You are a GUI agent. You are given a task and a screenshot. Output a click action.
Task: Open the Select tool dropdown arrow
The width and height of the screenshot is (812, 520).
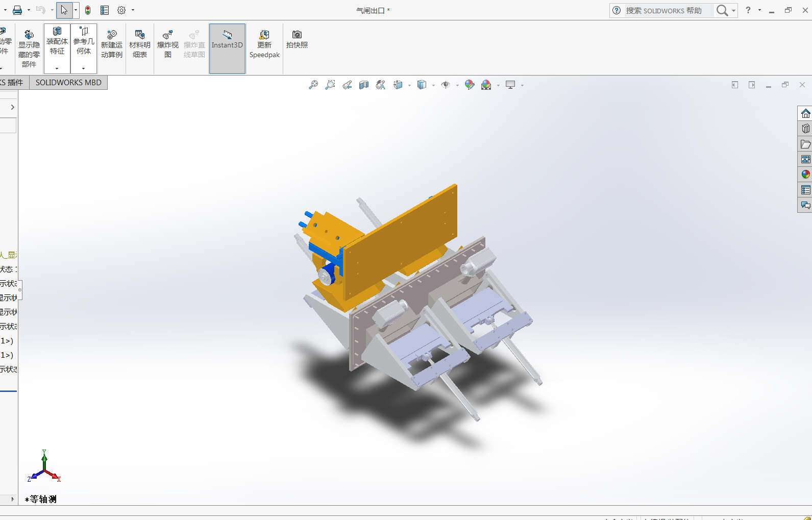(76, 10)
